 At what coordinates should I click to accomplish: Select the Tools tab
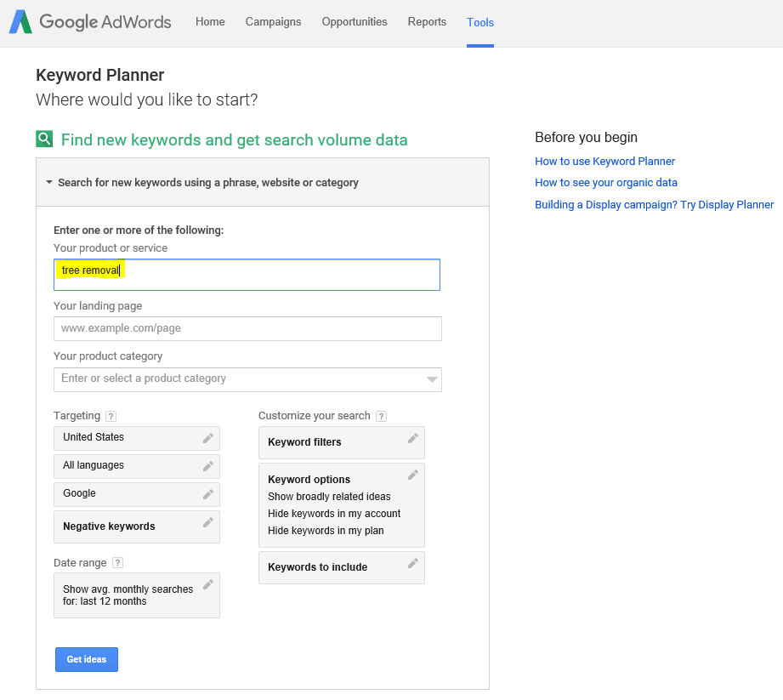(x=480, y=22)
